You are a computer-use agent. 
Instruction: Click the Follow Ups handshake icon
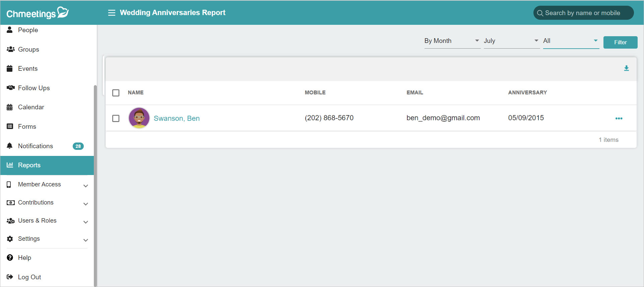[x=11, y=88]
